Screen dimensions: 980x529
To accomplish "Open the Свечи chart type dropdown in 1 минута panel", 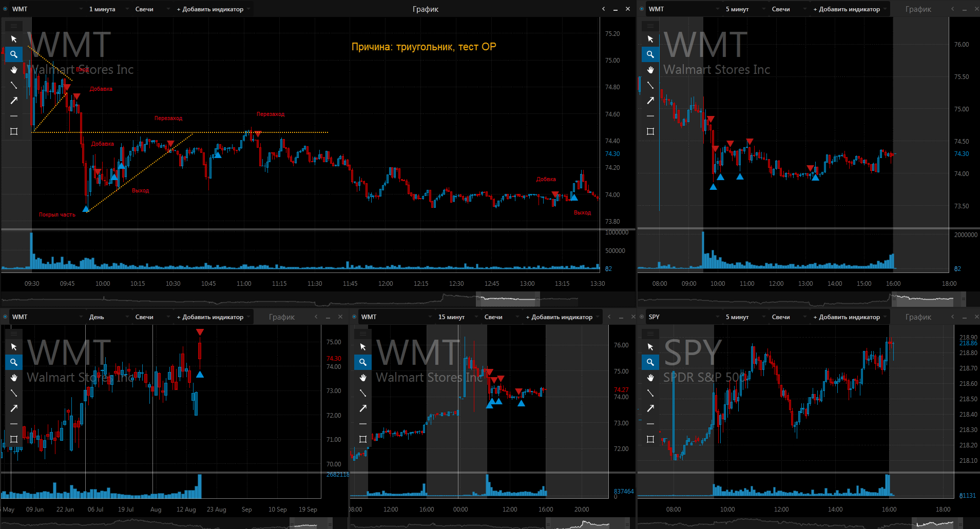I will [152, 9].
